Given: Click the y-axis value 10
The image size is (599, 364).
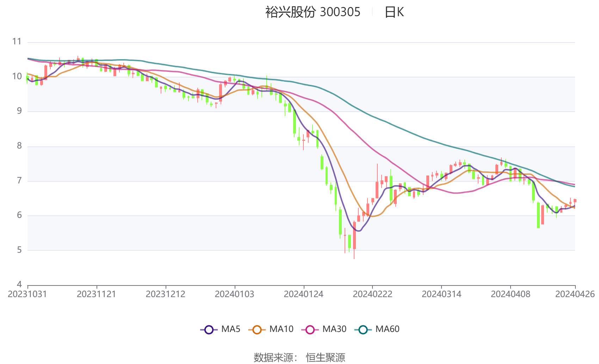Looking at the screenshot, I should pyautogui.click(x=17, y=76).
